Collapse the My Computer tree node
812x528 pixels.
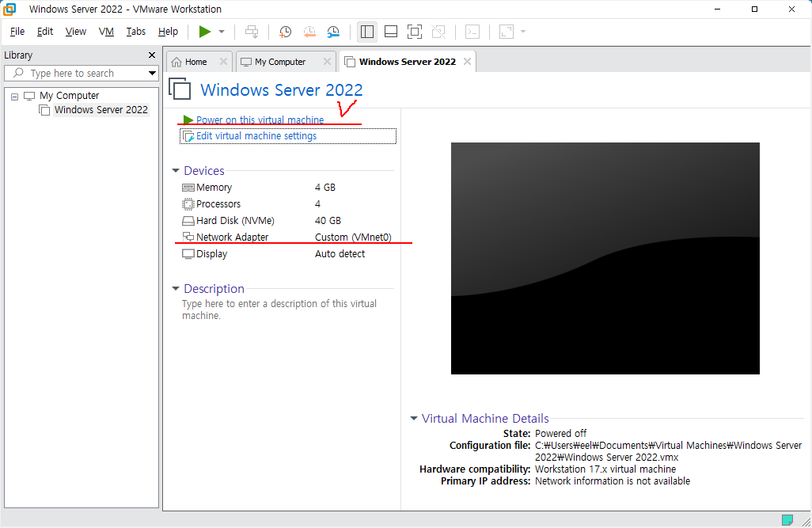click(x=14, y=97)
